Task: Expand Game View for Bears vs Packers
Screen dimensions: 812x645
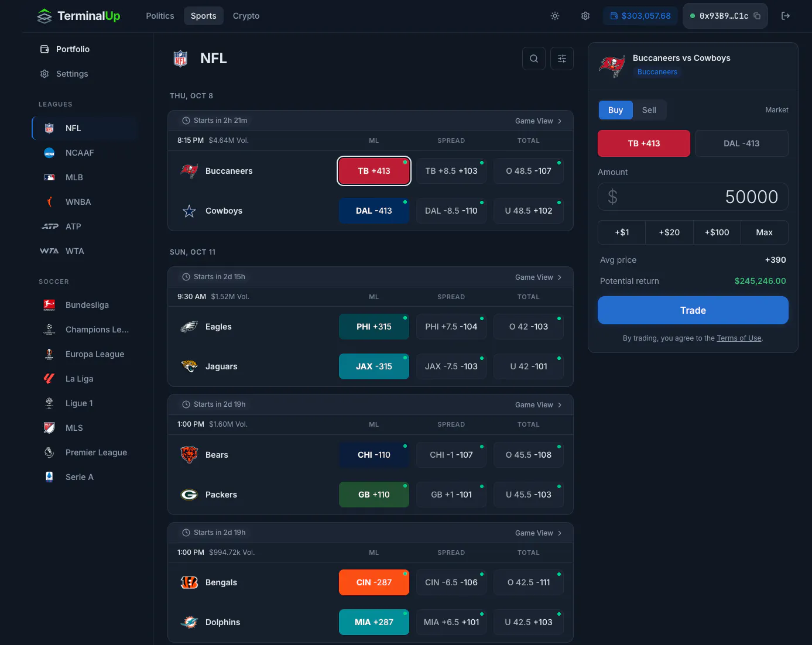Action: (x=539, y=405)
